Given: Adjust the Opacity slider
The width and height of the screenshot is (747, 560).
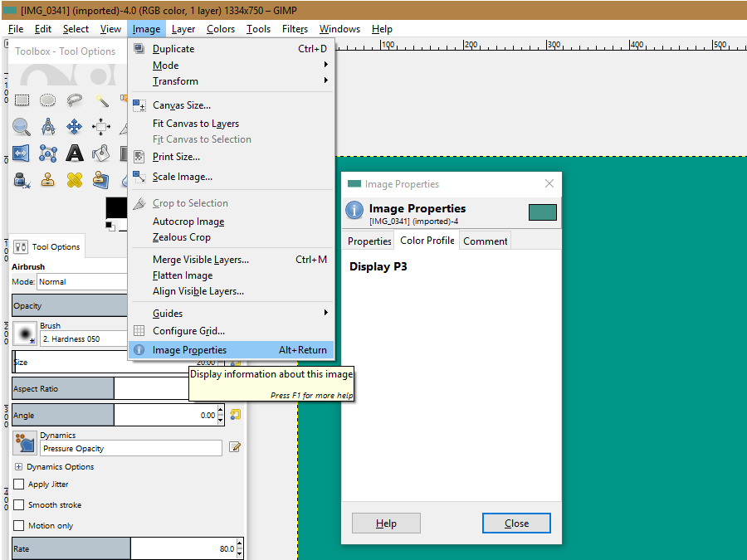Looking at the screenshot, I should tap(70, 305).
